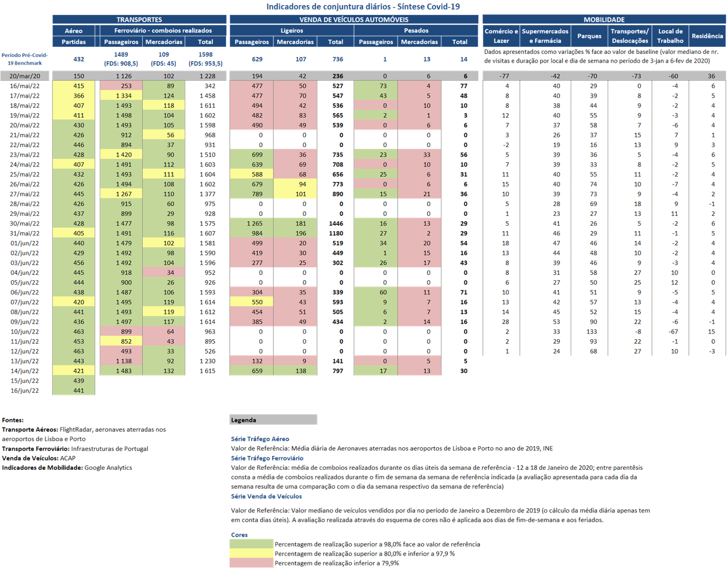Select the 20/mar/20 row label
Image resolution: width=728 pixels, height=570 pixels.
(25, 76)
